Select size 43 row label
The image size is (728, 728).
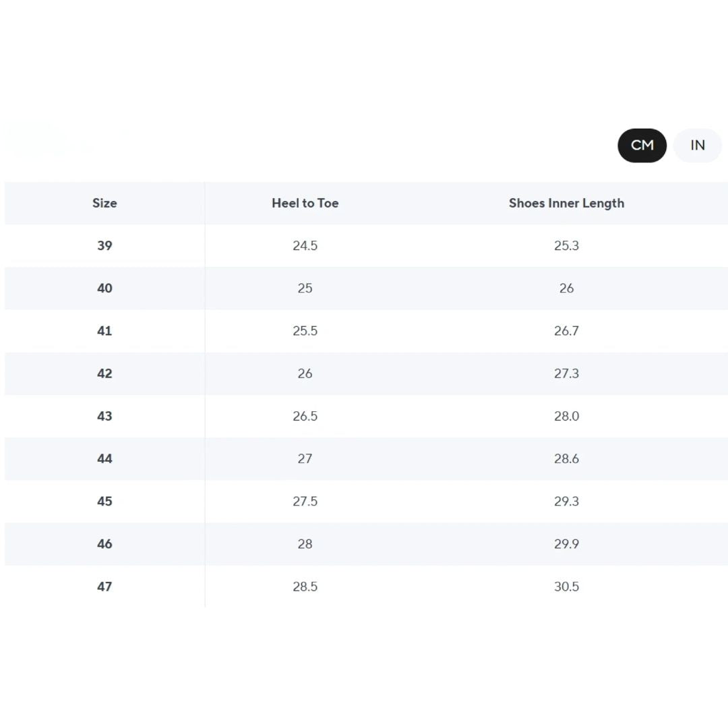pyautogui.click(x=104, y=416)
